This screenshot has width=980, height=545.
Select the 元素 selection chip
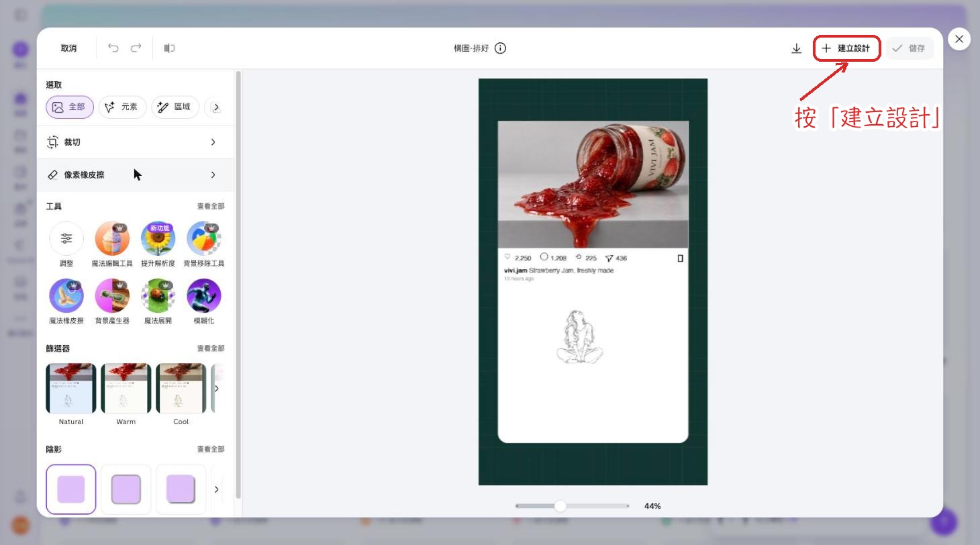(122, 107)
